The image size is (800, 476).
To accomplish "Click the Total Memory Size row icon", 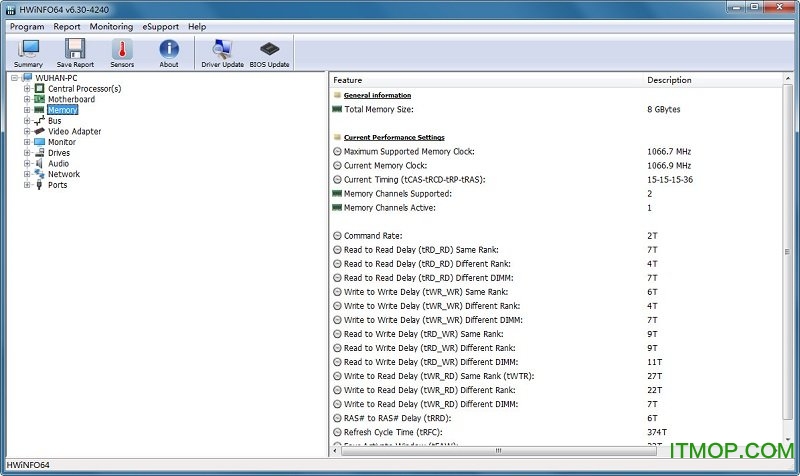I will pos(337,109).
